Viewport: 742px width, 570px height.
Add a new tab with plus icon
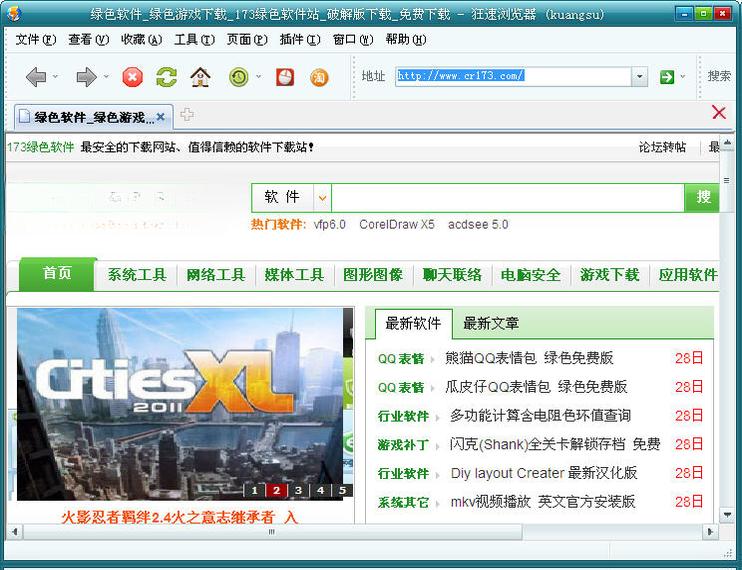coord(187,114)
